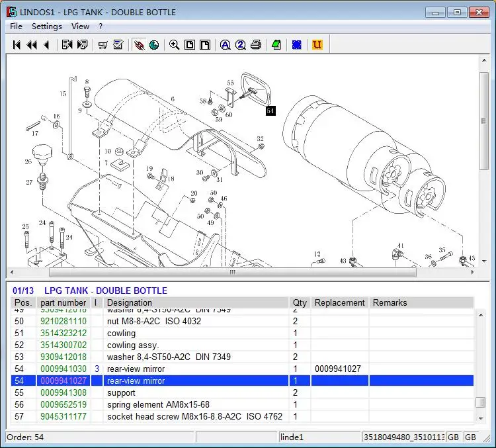Click part number 0009941030

point(63,369)
